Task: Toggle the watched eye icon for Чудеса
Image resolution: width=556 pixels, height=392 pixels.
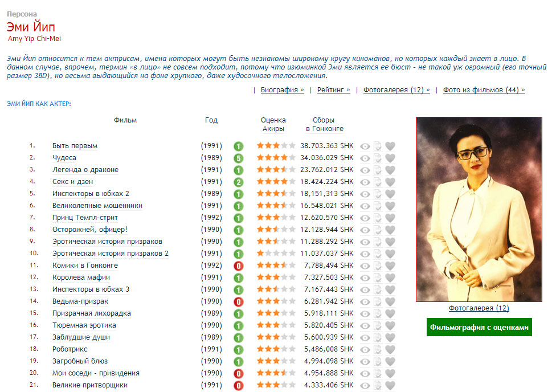Action: coord(365,158)
